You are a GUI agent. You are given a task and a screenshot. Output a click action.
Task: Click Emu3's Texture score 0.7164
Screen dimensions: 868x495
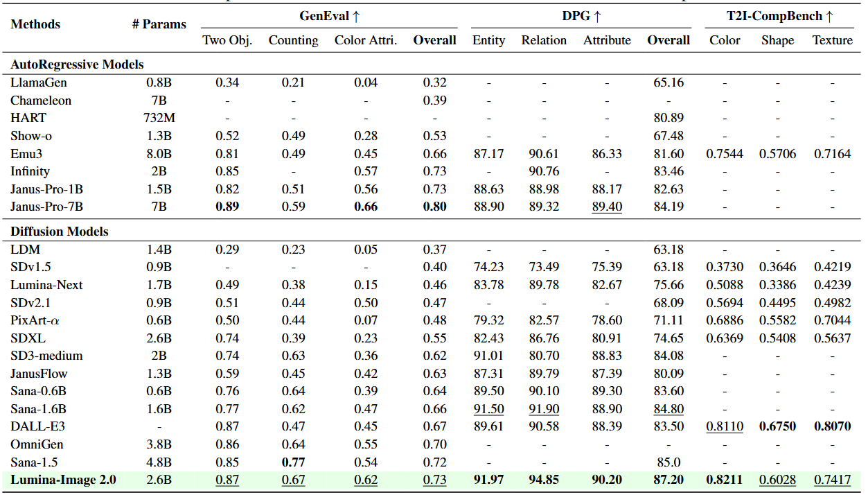(x=833, y=154)
